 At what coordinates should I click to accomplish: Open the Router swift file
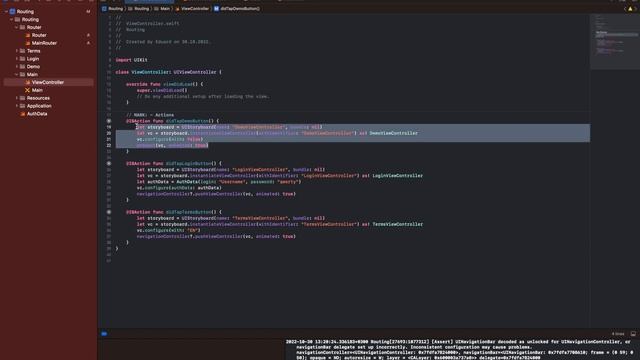coord(39,35)
